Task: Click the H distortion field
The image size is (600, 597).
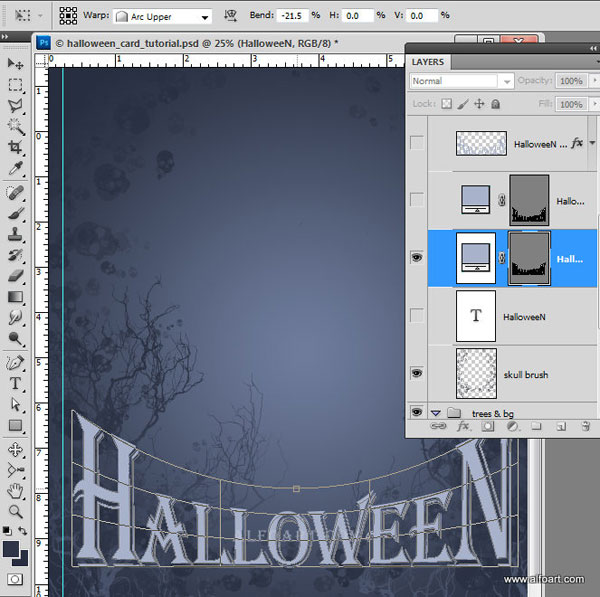Action: (357, 16)
